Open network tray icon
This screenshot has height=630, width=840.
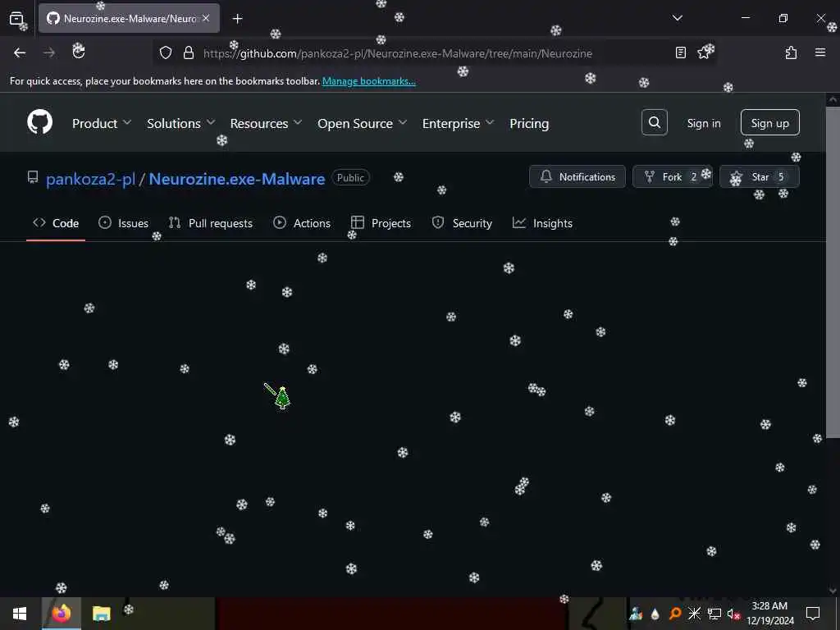(x=714, y=614)
